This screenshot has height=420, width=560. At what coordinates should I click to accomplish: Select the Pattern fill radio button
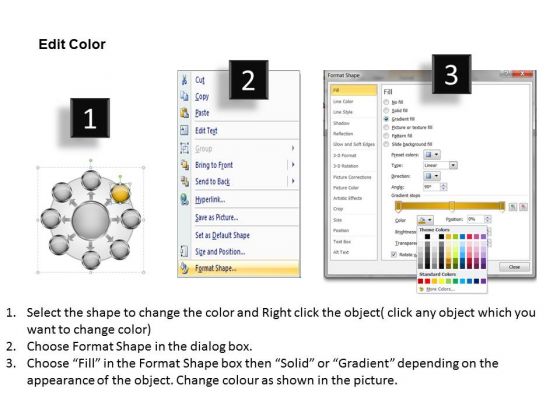pyautogui.click(x=386, y=136)
